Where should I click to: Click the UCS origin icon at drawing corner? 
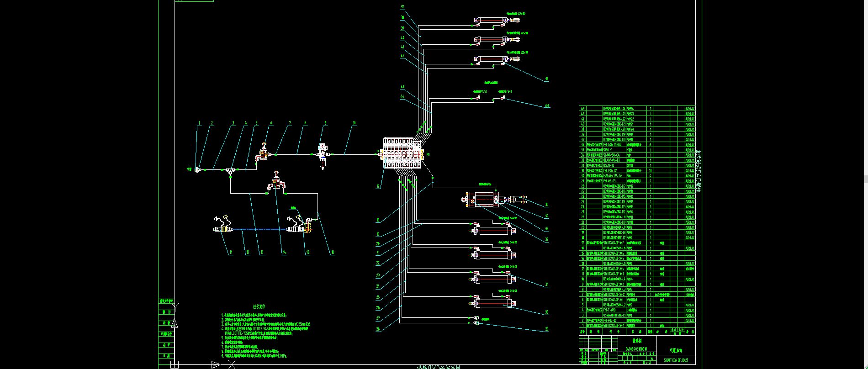[174, 364]
